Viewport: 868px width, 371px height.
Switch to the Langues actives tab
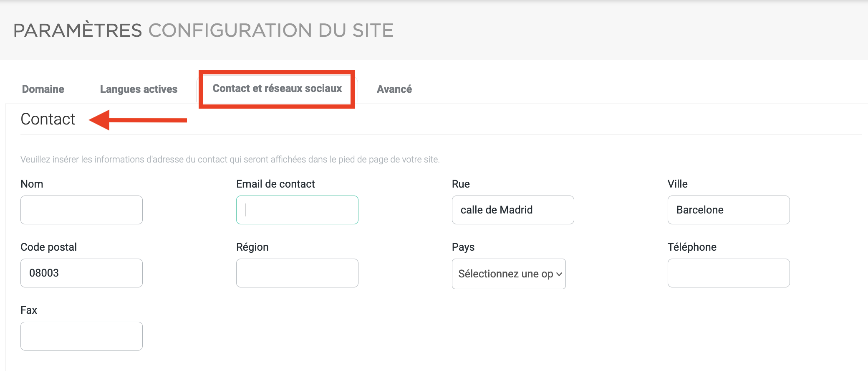(139, 89)
